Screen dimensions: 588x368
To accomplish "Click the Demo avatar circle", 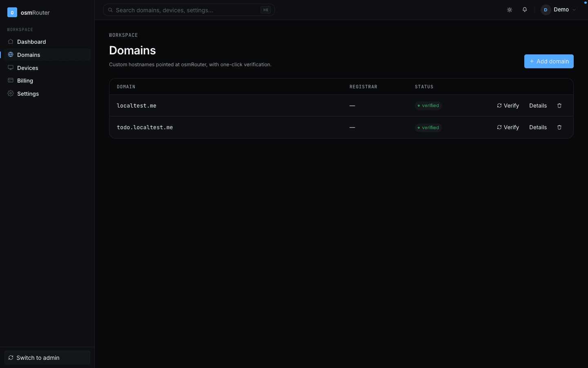I will pyautogui.click(x=546, y=10).
